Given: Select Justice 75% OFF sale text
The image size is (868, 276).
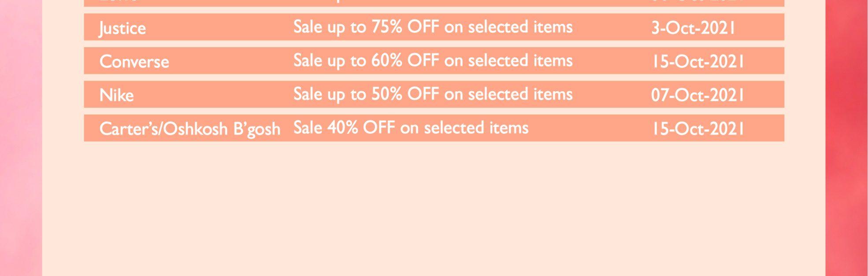Looking at the screenshot, I should click(x=433, y=27).
